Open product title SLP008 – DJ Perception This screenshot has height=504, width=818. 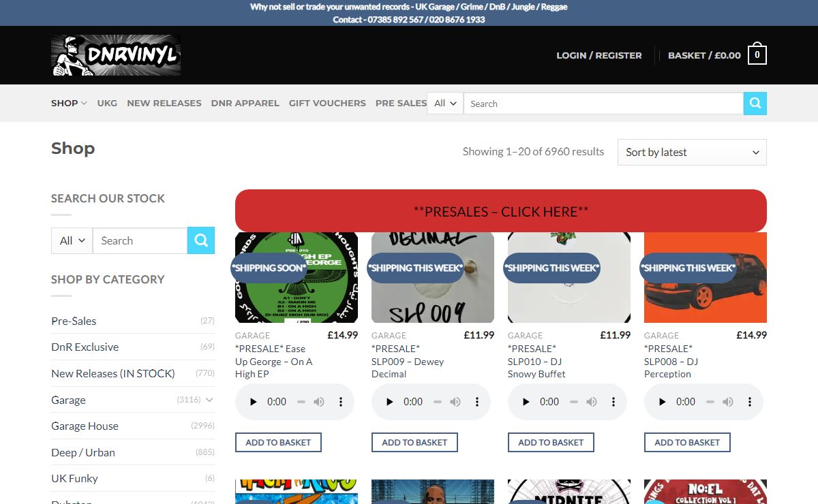(x=671, y=361)
